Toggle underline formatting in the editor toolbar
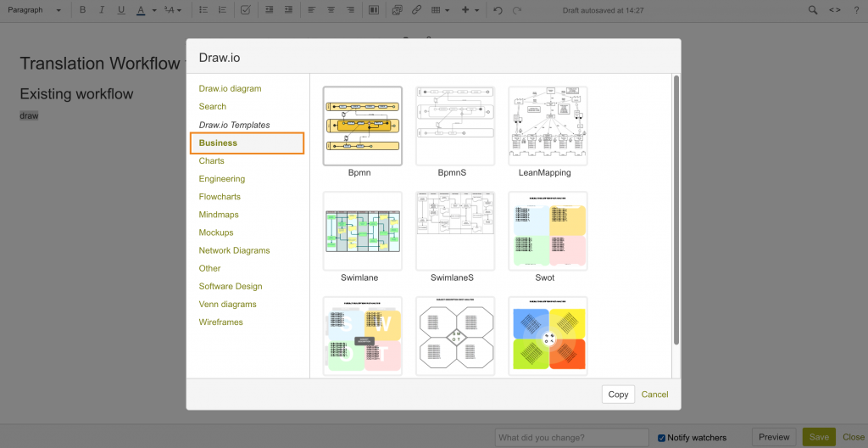The image size is (868, 448). point(121,10)
